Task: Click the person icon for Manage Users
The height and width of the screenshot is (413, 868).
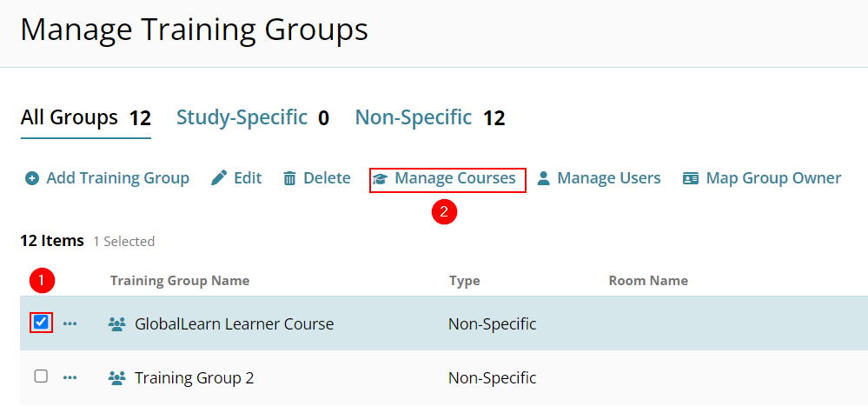Action: [x=544, y=178]
